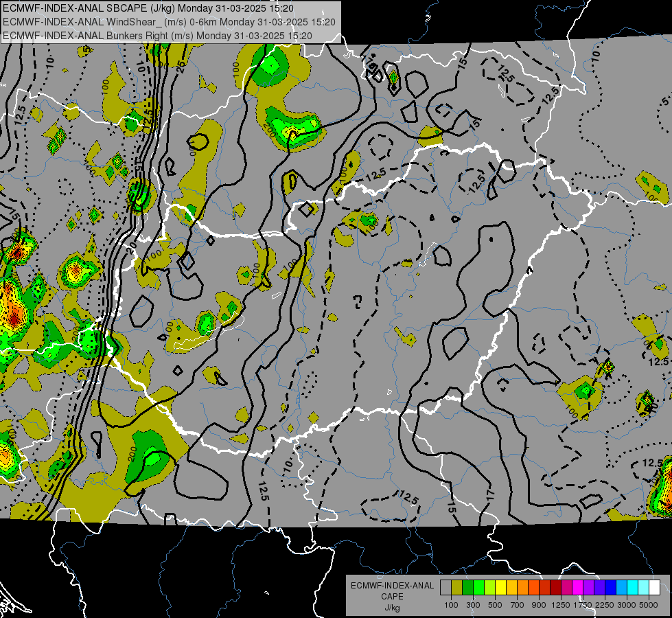Select the pure yellow swatch right of 500
Image resolution: width=672 pixels, height=618 pixels.
click(500, 587)
